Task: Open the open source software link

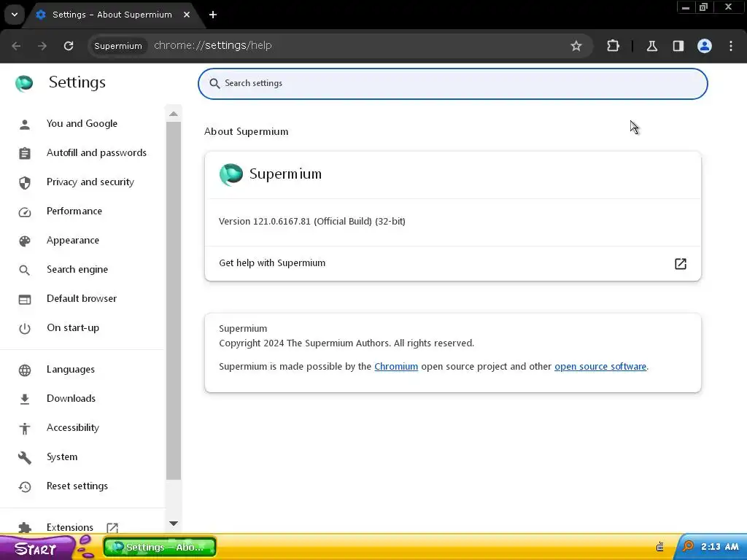Action: click(x=600, y=367)
